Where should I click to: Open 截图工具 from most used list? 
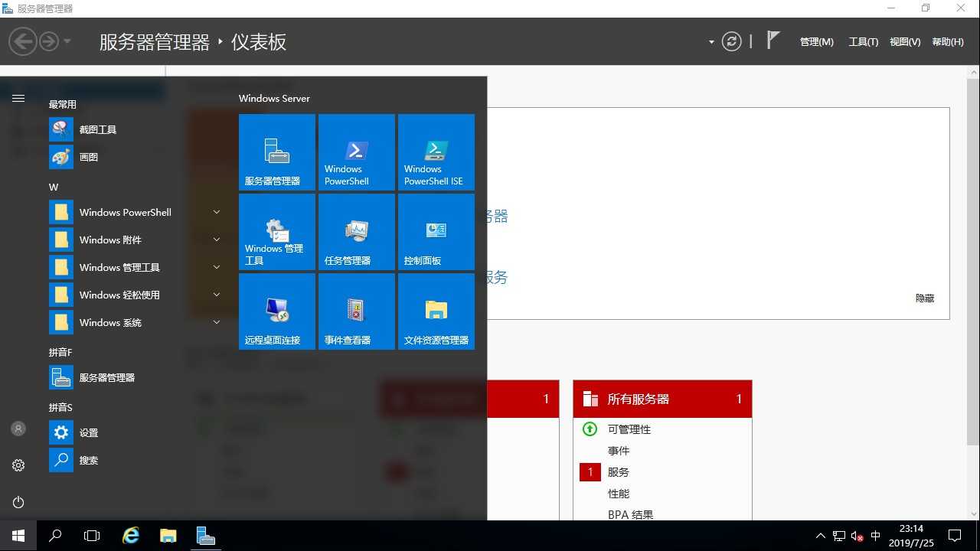(135, 130)
